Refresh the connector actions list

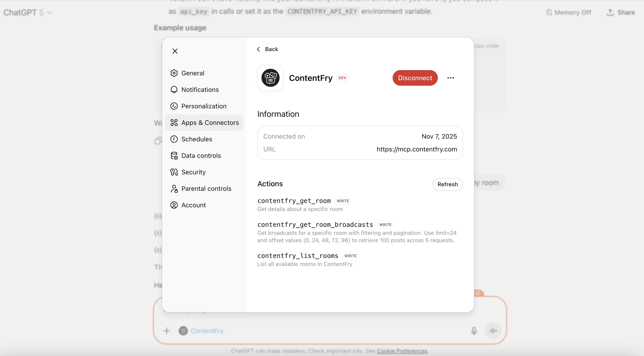pyautogui.click(x=447, y=184)
